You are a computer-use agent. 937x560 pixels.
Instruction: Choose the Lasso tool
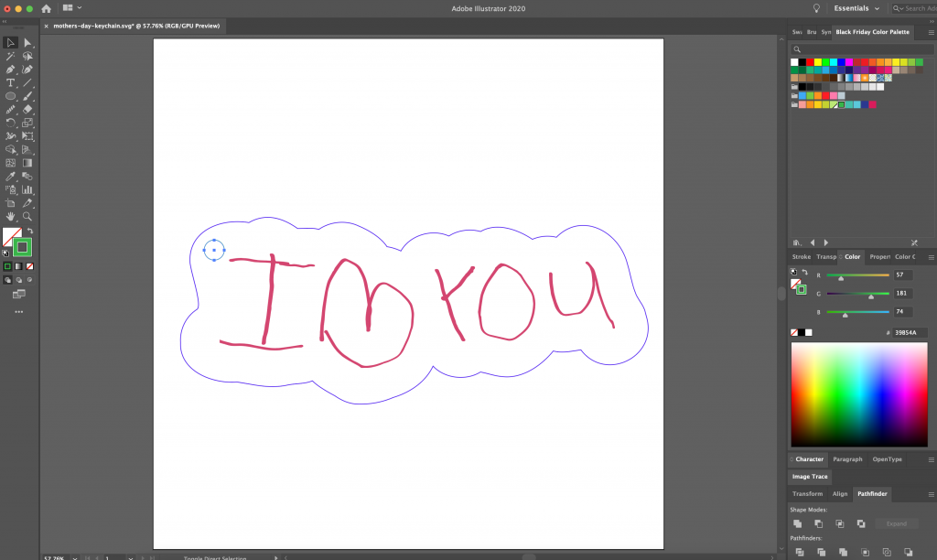point(27,56)
